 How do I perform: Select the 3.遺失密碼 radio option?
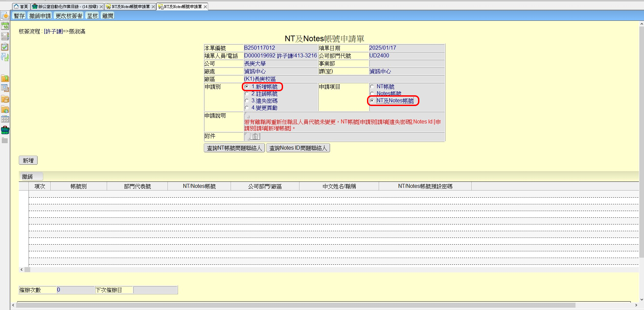coord(247,101)
